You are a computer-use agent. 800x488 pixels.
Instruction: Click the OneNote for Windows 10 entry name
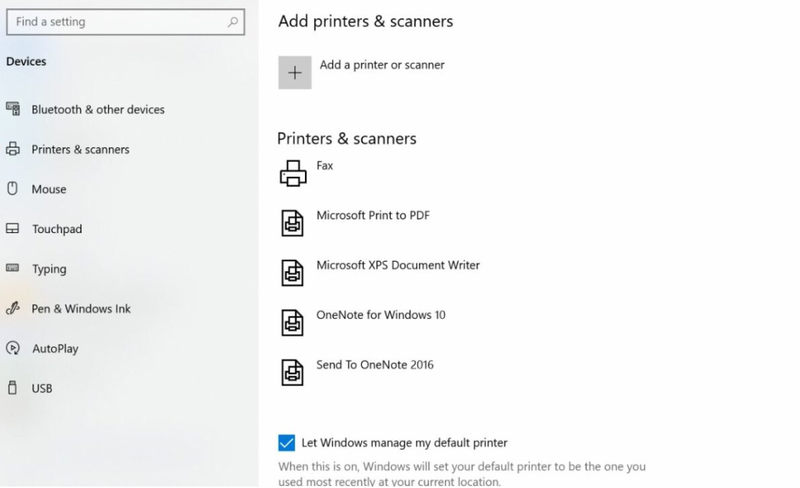[381, 315]
